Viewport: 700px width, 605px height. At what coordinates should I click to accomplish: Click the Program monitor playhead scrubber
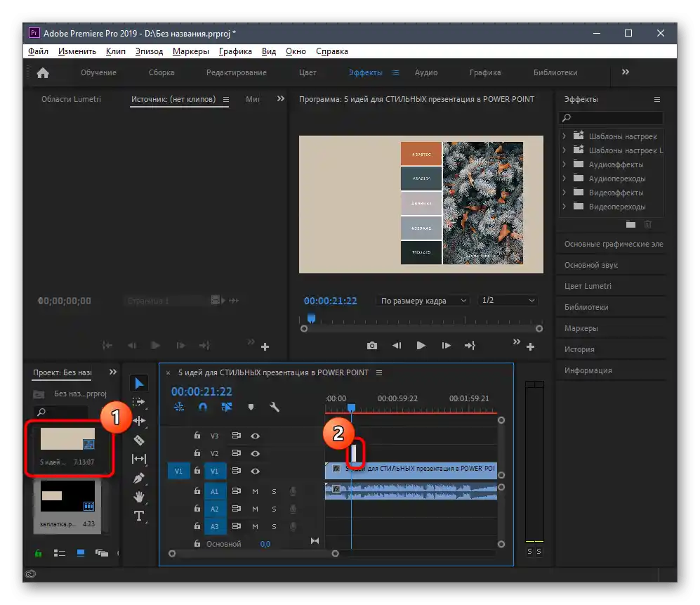point(311,319)
